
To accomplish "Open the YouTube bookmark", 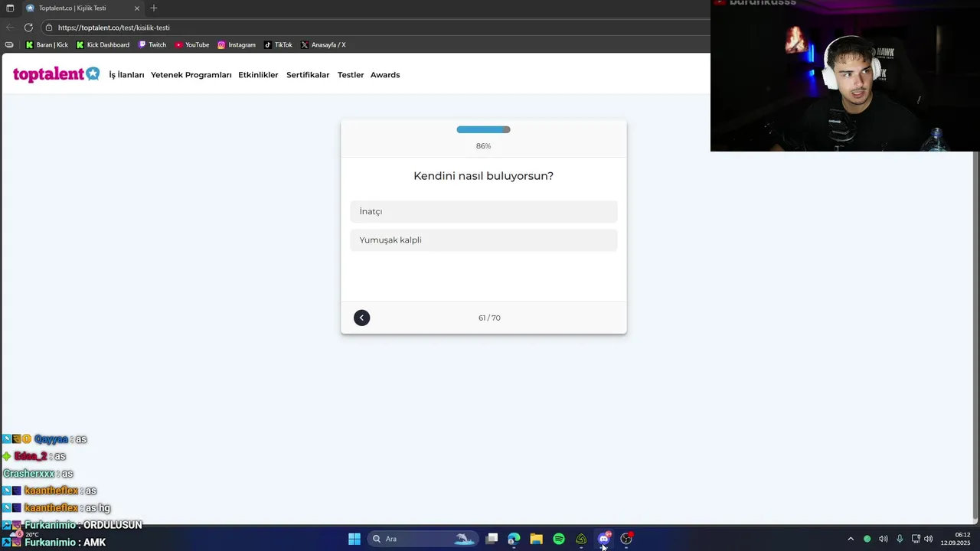I will click(192, 45).
